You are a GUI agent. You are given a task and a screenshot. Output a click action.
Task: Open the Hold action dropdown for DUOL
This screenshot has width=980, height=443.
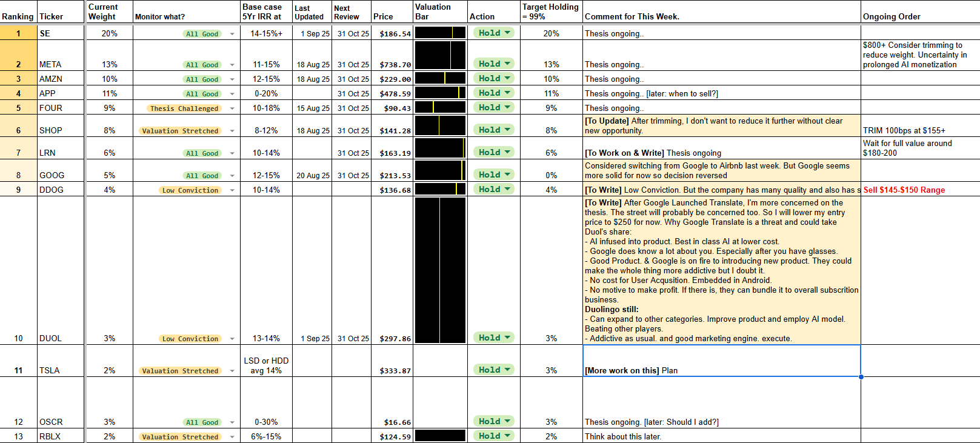click(x=494, y=338)
